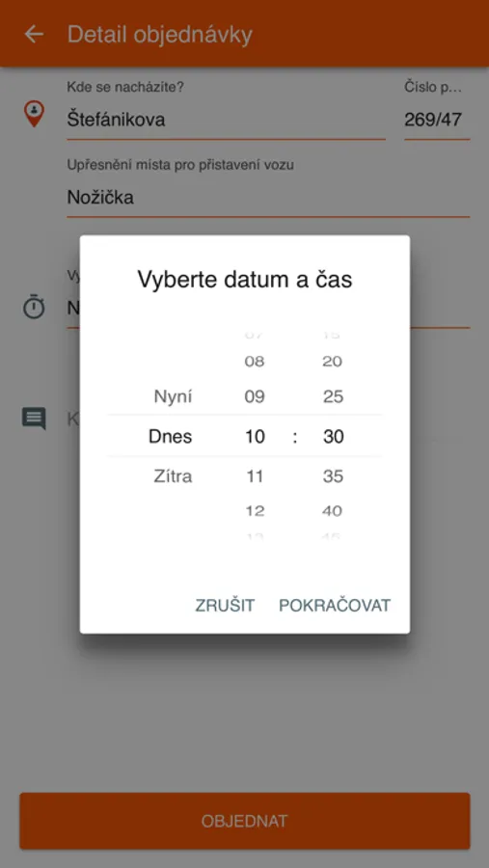Tap the back arrow icon
Screen dimensions: 489x868
[34, 35]
